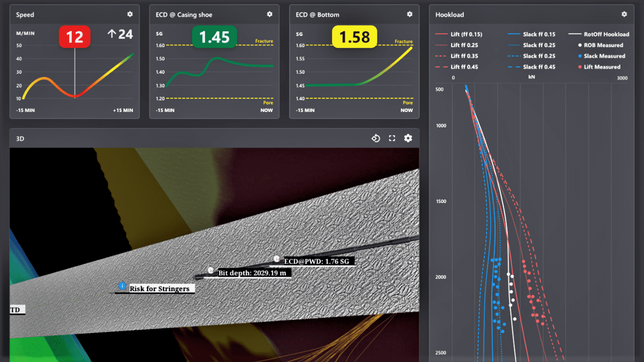Click 2000 depth tick in Hookload chart
This screenshot has height=362, width=644.
441,277
